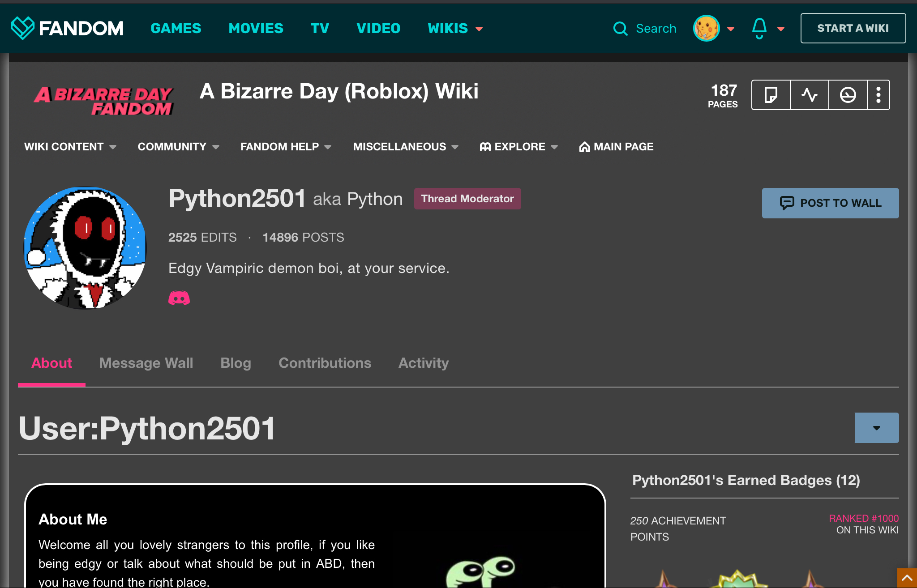Screen dimensions: 917x588
Task: Expand the page edit dropdown button
Action: pos(877,428)
